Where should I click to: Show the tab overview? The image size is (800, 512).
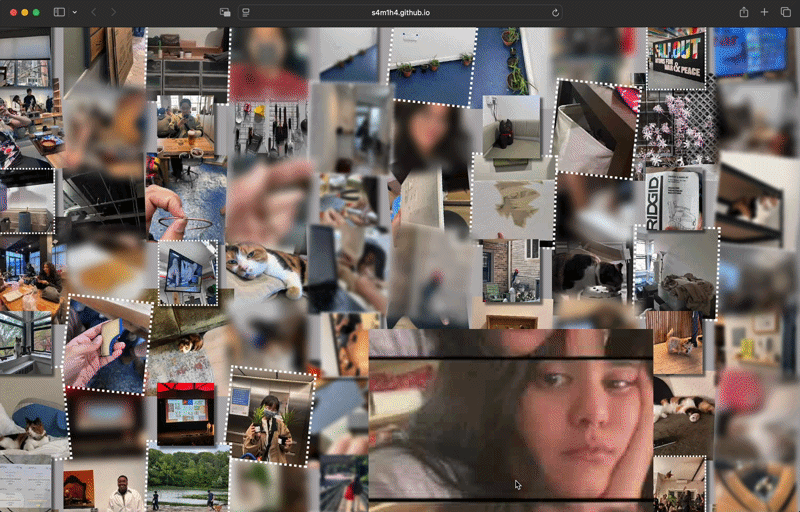coord(786,12)
